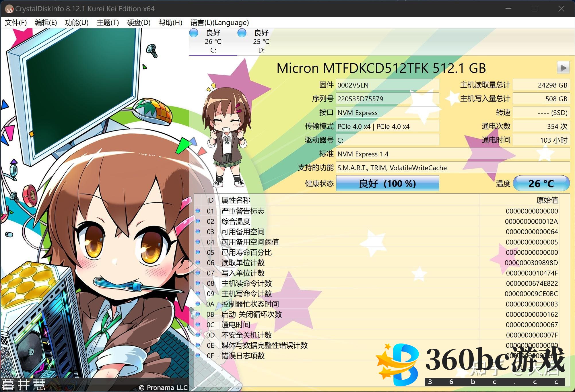
Task: Click the status dot for attribute 01
Action: click(198, 211)
